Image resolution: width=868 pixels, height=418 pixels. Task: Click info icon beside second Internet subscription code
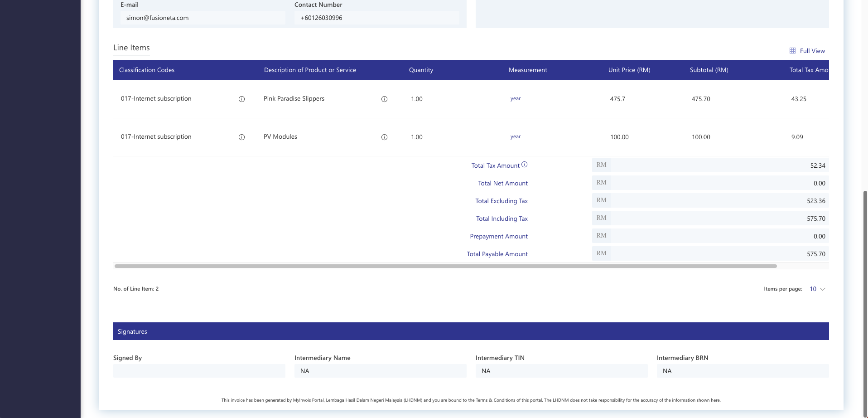click(241, 137)
